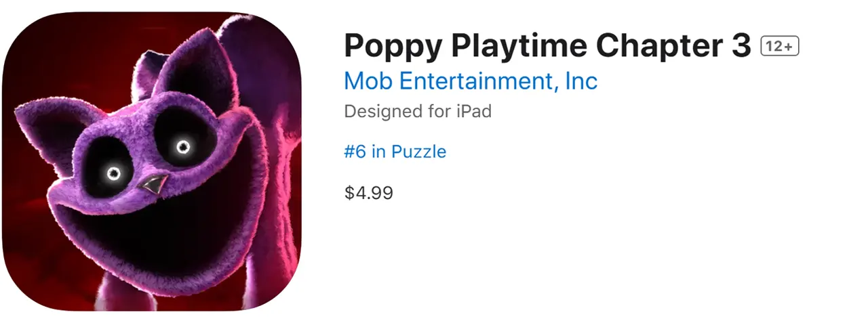Click the Designed for iPad label
Image resolution: width=868 pixels, height=323 pixels.
tap(418, 111)
